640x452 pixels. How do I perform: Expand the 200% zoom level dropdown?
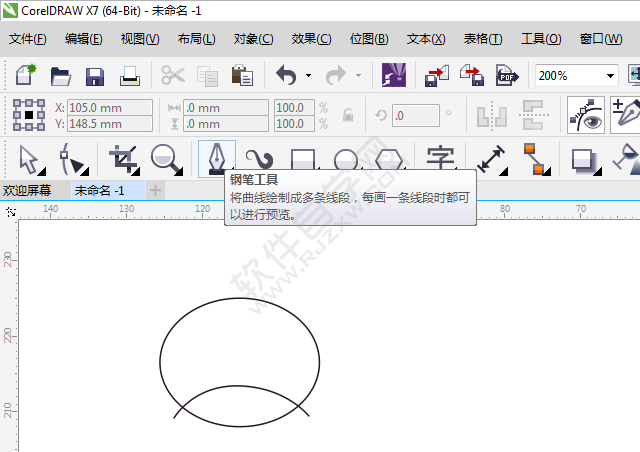point(610,76)
